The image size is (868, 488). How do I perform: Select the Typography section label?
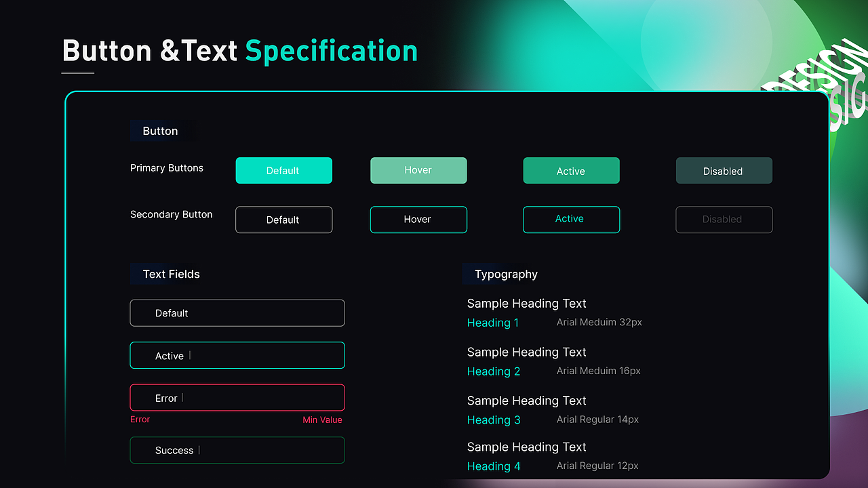coord(506,274)
